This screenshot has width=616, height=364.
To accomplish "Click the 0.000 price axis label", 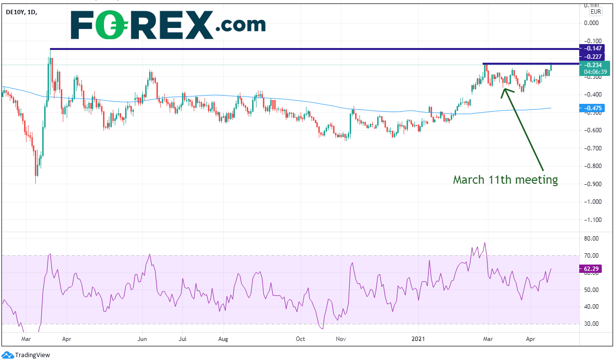I will [594, 23].
